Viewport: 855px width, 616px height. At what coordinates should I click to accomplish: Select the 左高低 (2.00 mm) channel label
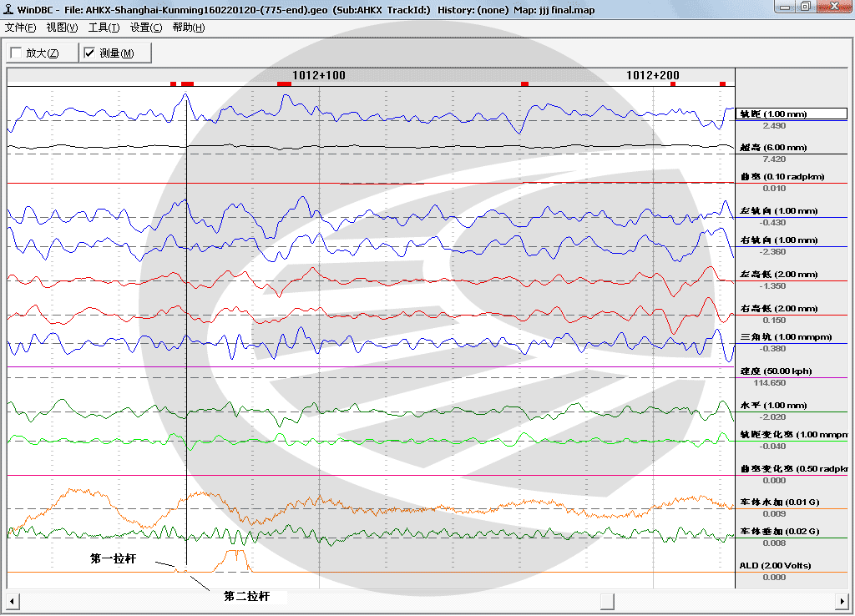(779, 275)
